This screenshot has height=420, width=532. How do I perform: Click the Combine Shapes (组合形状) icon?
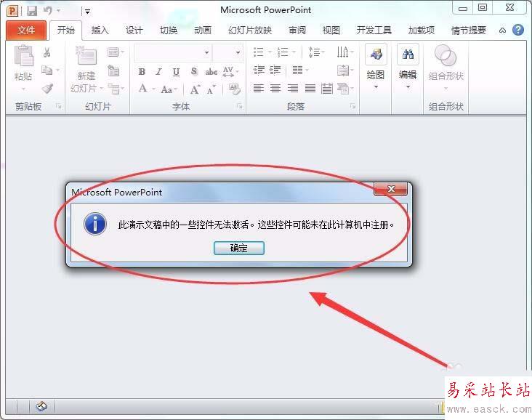coord(446,56)
